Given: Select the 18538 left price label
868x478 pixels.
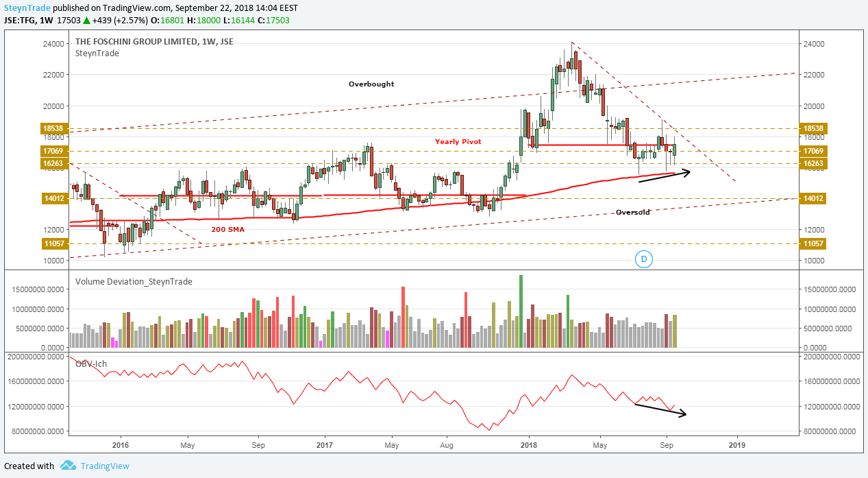Looking at the screenshot, I should pos(56,128).
